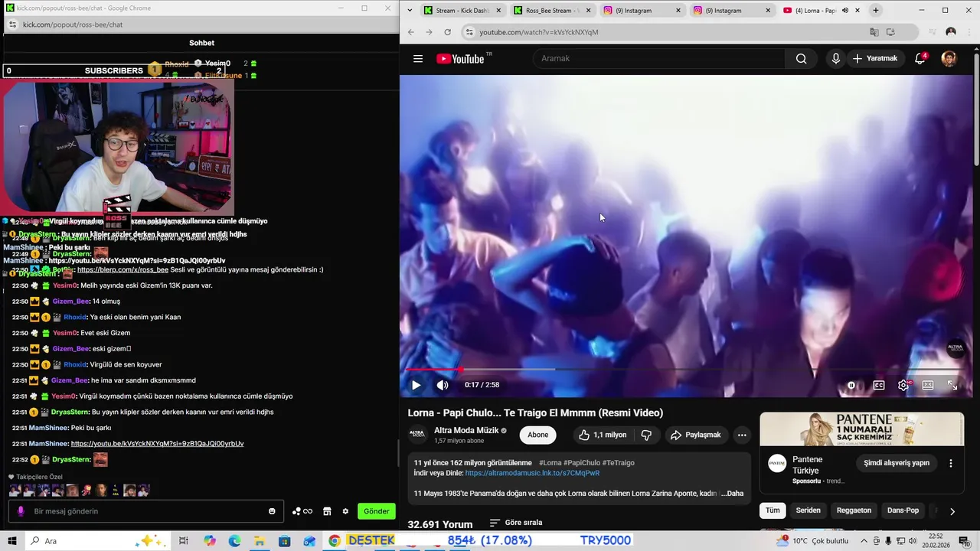Open the Yaratmak create menu
980x551 pixels.
(874, 59)
